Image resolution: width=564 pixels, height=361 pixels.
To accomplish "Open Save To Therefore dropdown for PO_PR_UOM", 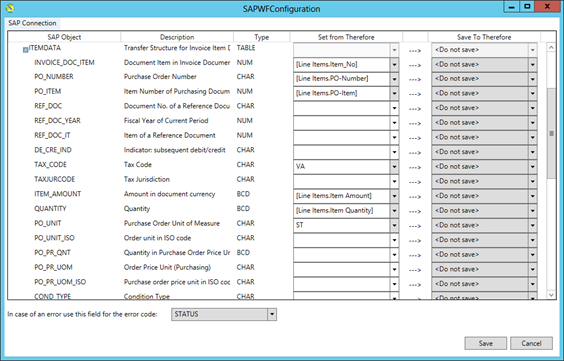I will [533, 270].
